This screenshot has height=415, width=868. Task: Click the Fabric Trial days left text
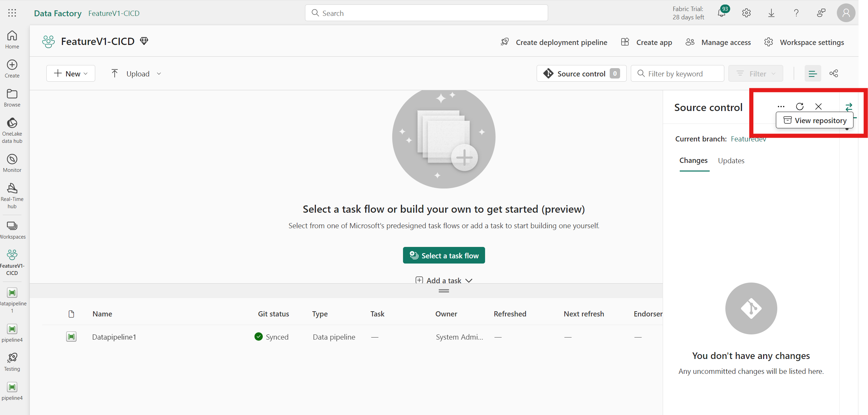(x=688, y=13)
